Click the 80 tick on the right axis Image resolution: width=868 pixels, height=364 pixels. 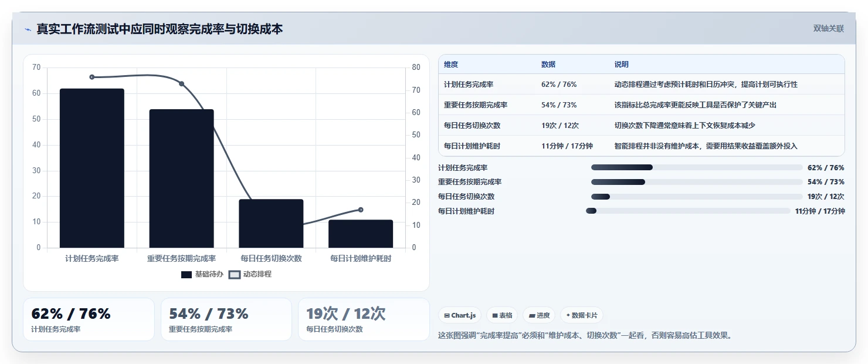tap(416, 68)
